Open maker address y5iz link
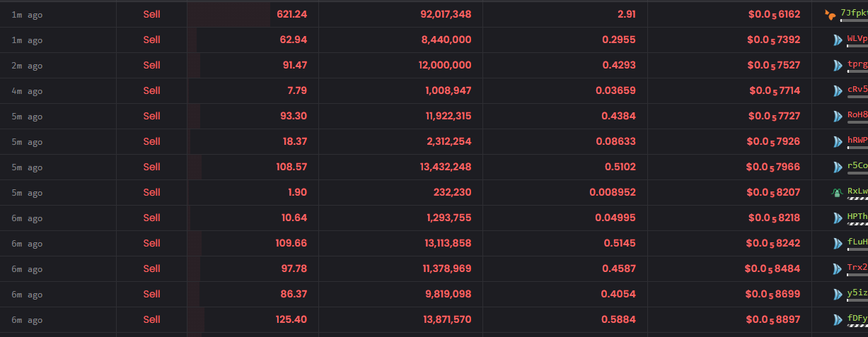 pos(857,293)
